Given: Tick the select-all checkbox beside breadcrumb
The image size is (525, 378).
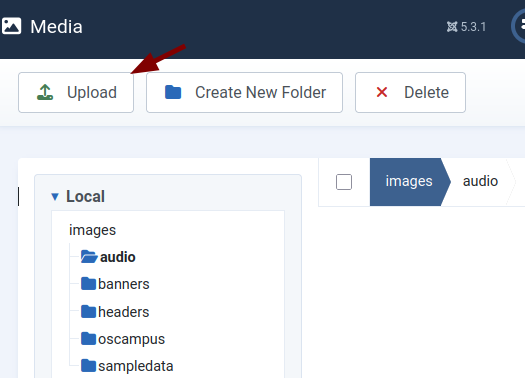Looking at the screenshot, I should click(344, 182).
